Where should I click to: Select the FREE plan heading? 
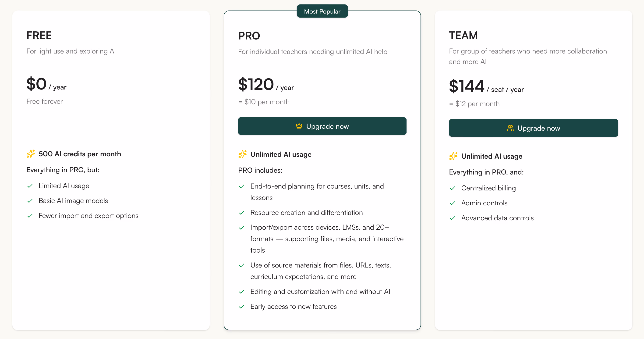[39, 35]
